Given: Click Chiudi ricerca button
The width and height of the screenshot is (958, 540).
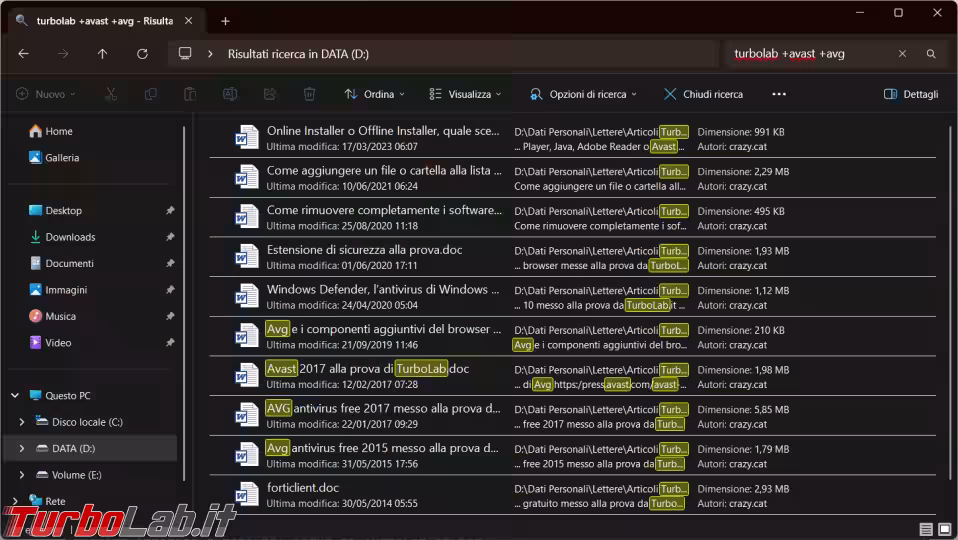Looking at the screenshot, I should coord(703,94).
